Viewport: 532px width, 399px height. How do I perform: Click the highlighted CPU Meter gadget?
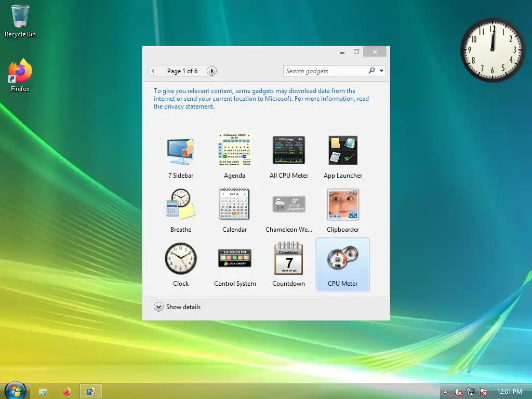(x=343, y=264)
